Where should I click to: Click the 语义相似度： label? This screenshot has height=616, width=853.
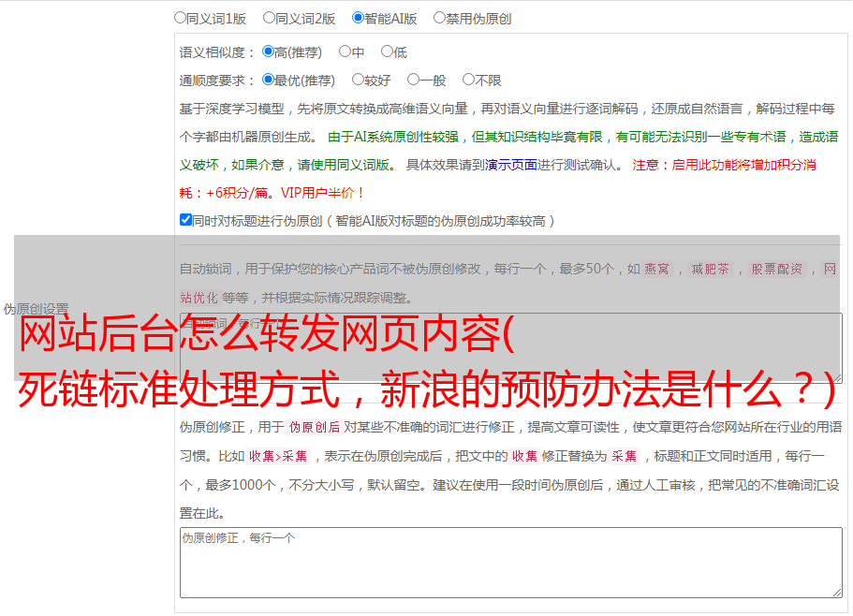(217, 52)
